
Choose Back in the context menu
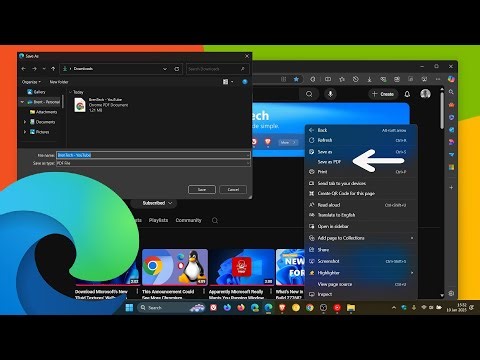point(362,130)
